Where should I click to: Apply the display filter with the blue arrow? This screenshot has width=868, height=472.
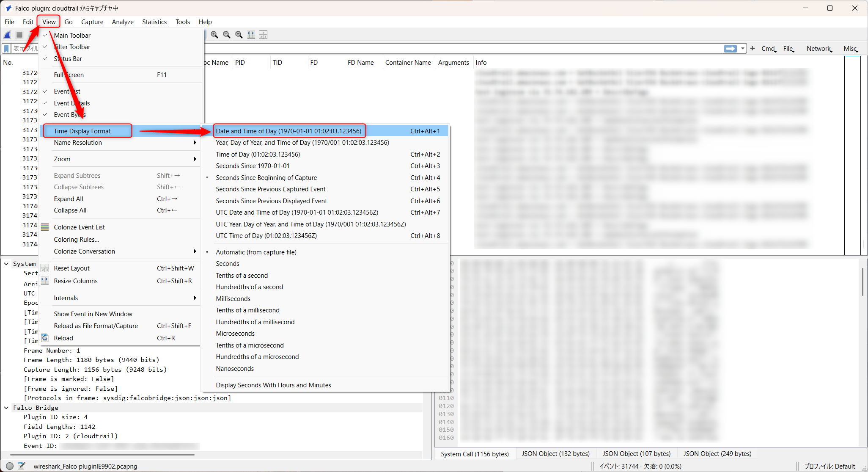point(730,49)
